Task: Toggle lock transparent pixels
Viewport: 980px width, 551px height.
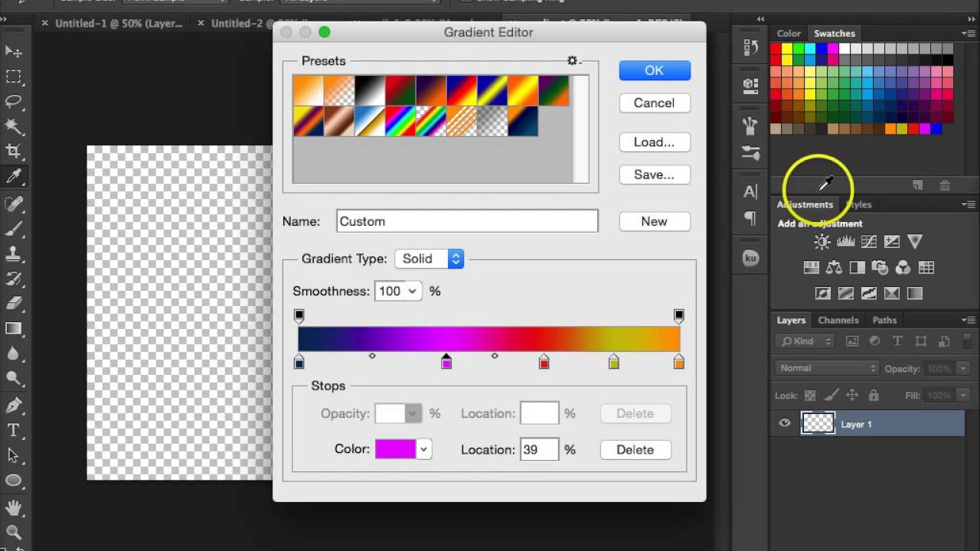Action: [x=810, y=396]
